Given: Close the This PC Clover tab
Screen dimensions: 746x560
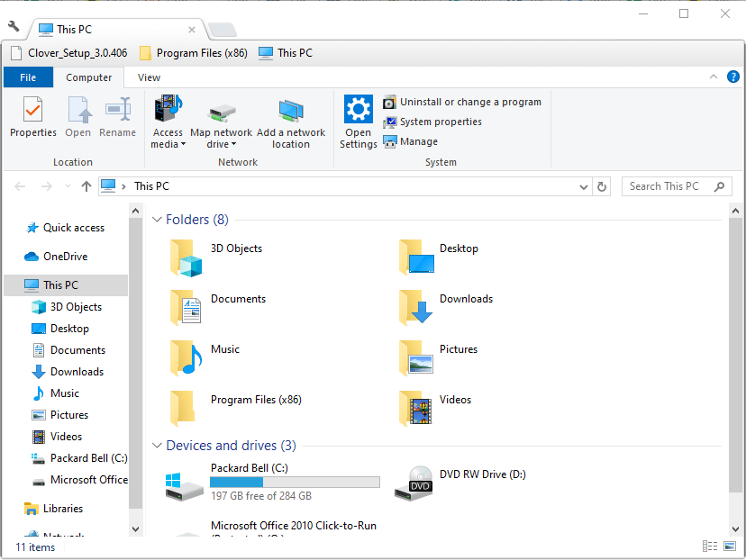Looking at the screenshot, I should 192,30.
